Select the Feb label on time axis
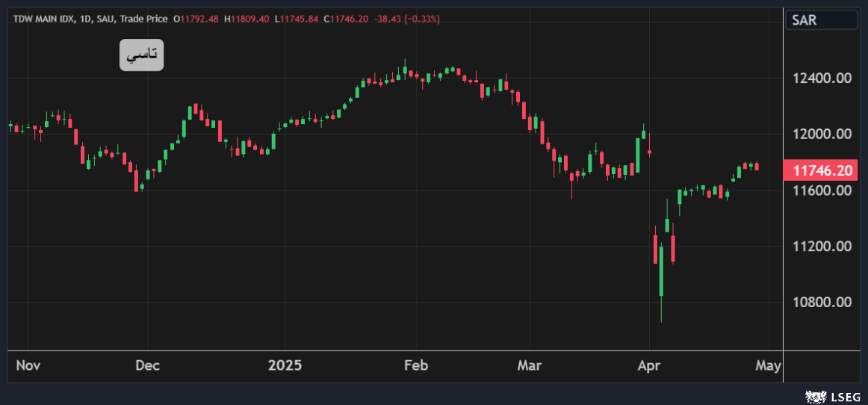The height and width of the screenshot is (405, 868). [x=415, y=365]
